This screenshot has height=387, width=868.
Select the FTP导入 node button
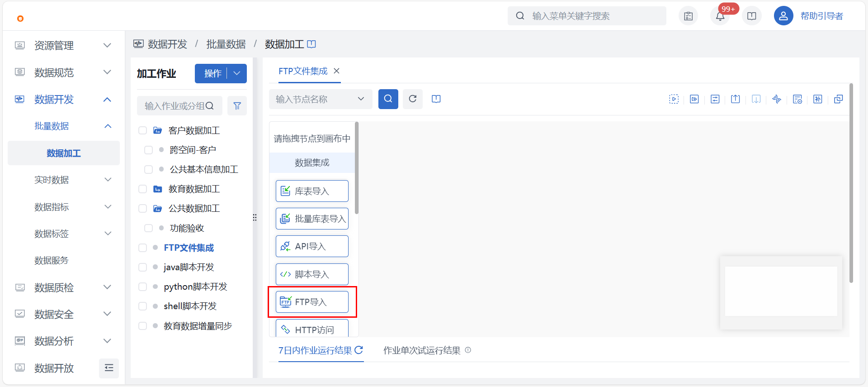click(312, 302)
